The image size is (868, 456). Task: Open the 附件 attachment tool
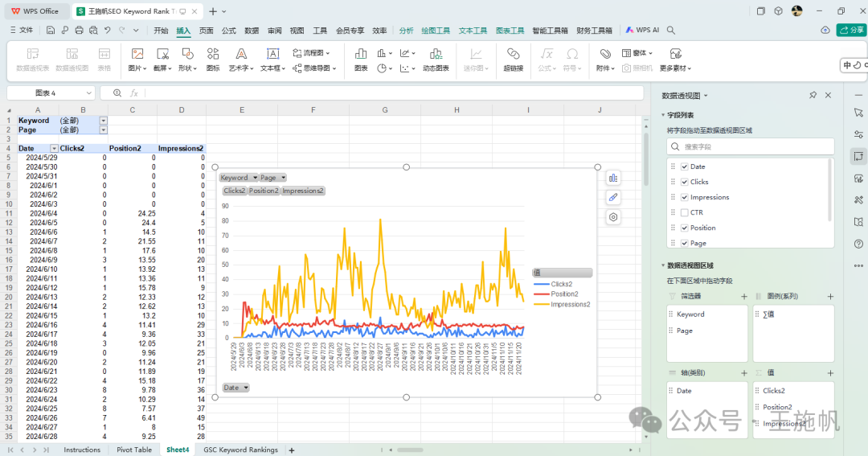point(605,60)
